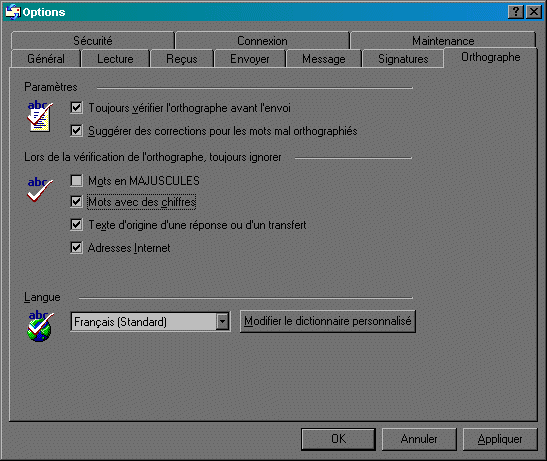The height and width of the screenshot is (461, 547).
Task: Click the abc red checkmark ignore icon
Action: click(x=40, y=189)
